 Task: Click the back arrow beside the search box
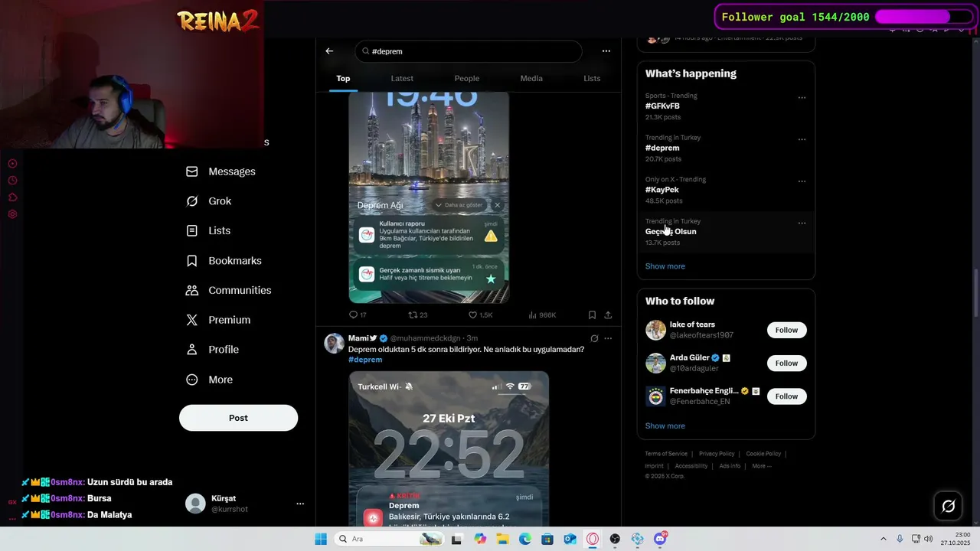329,51
